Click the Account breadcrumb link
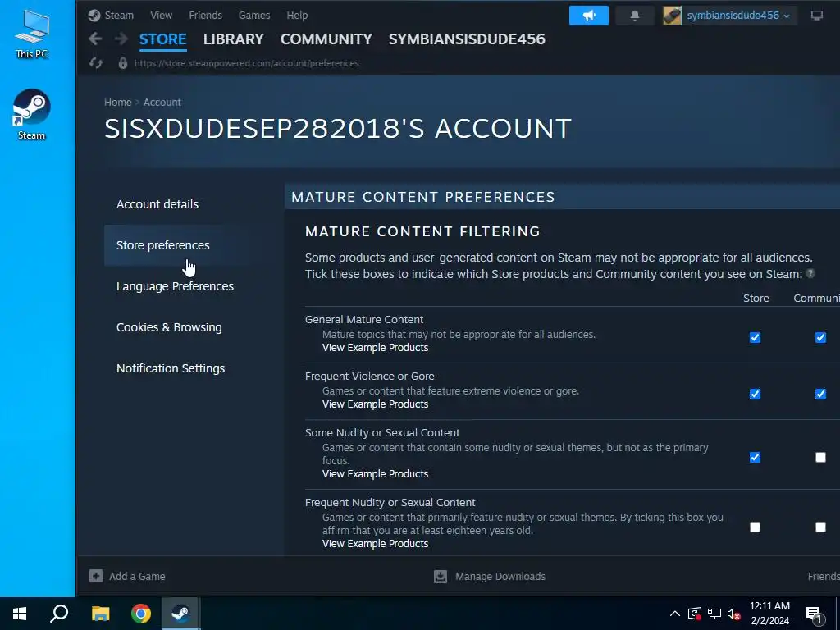Viewport: 840px width, 630px height. click(x=162, y=103)
